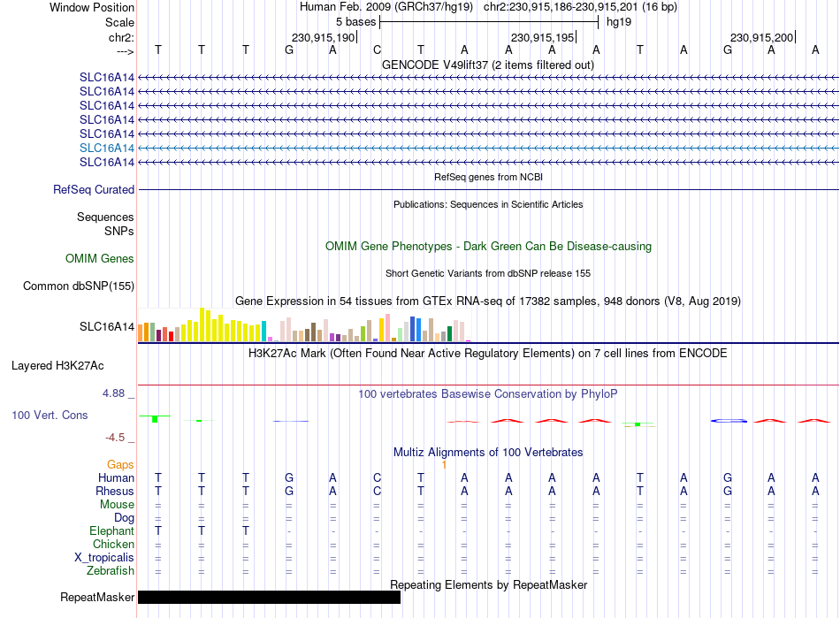Click the -4.5 conservation lower limit value
This screenshot has height=618, width=840.
pos(115,438)
